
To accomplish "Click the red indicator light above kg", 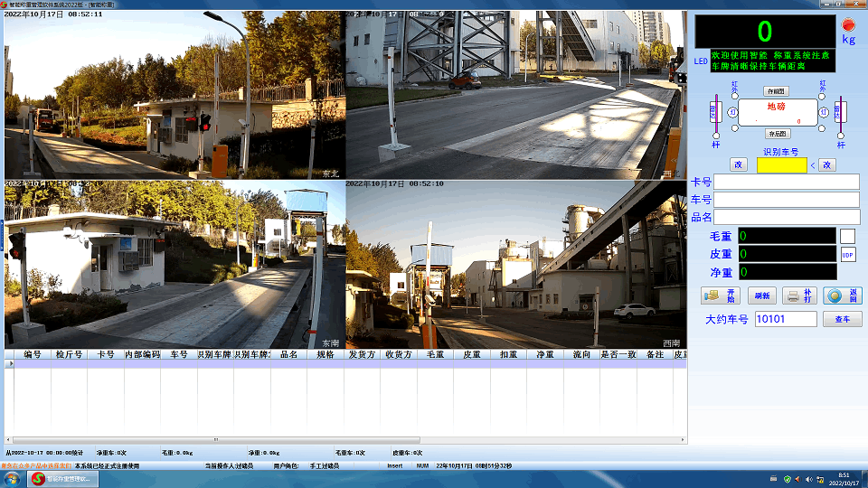I will click(x=848, y=24).
